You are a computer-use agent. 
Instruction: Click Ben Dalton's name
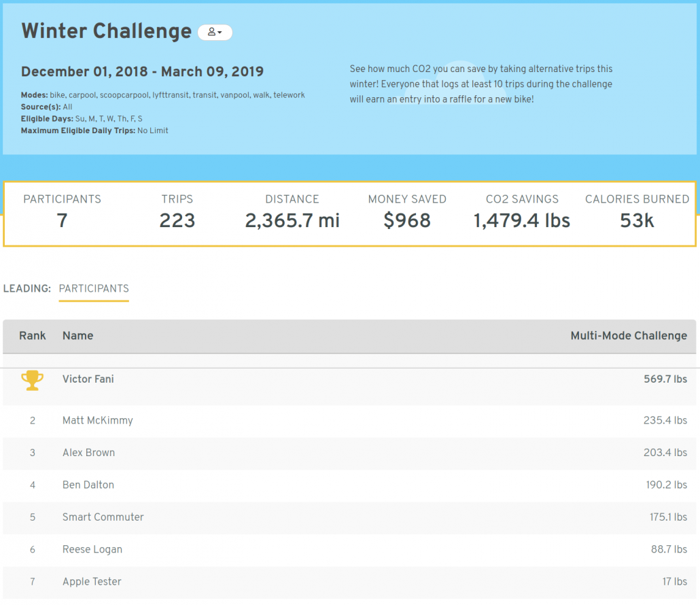click(88, 485)
